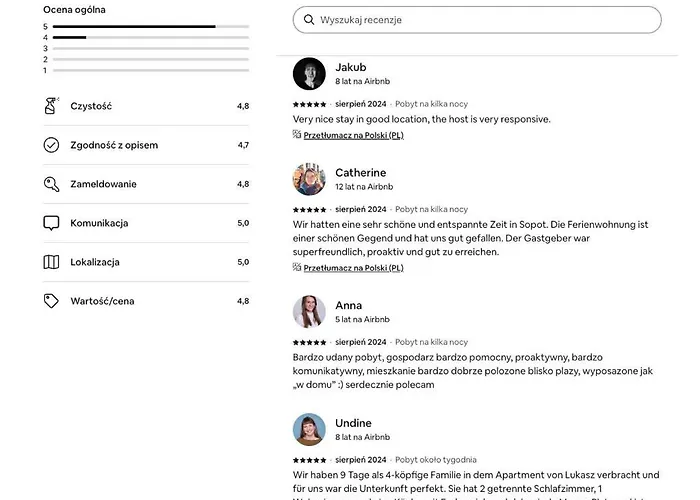Click the Wartość/cena price tag icon
The image size is (700, 500).
click(52, 301)
